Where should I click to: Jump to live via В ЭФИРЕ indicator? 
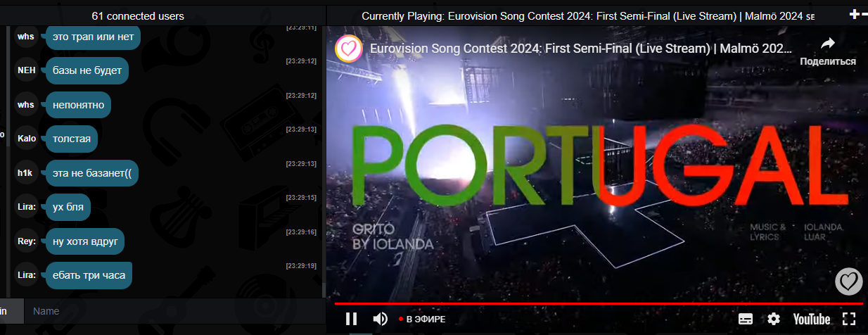click(422, 319)
